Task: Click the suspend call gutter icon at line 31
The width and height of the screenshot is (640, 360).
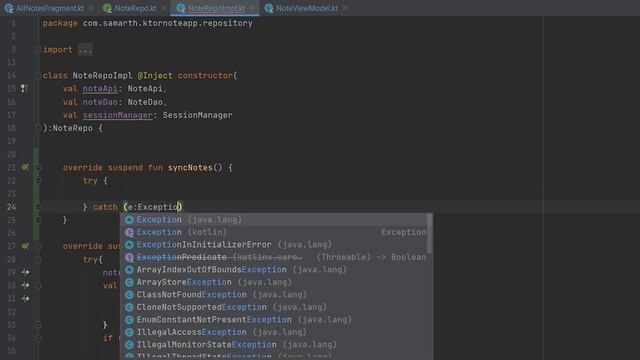Action: tap(25, 298)
